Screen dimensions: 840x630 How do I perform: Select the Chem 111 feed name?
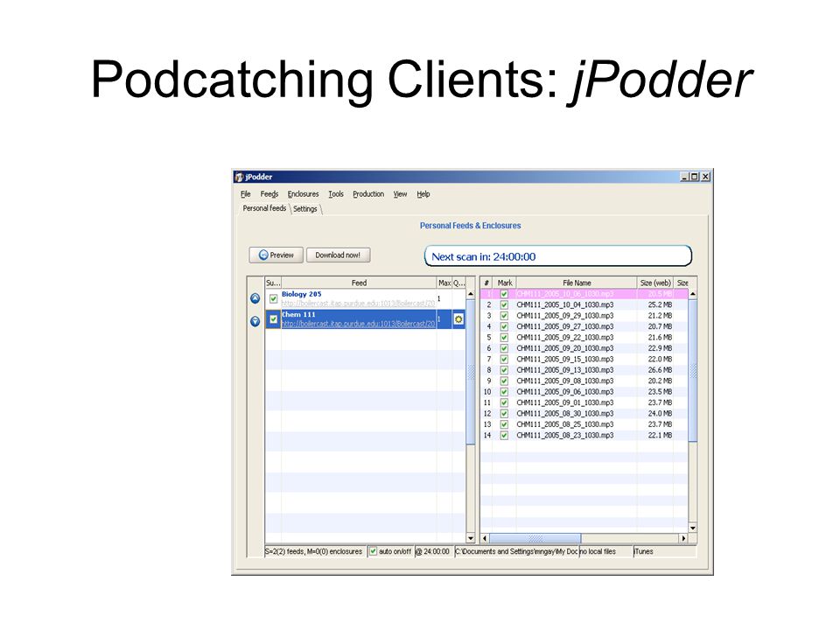[x=298, y=314]
